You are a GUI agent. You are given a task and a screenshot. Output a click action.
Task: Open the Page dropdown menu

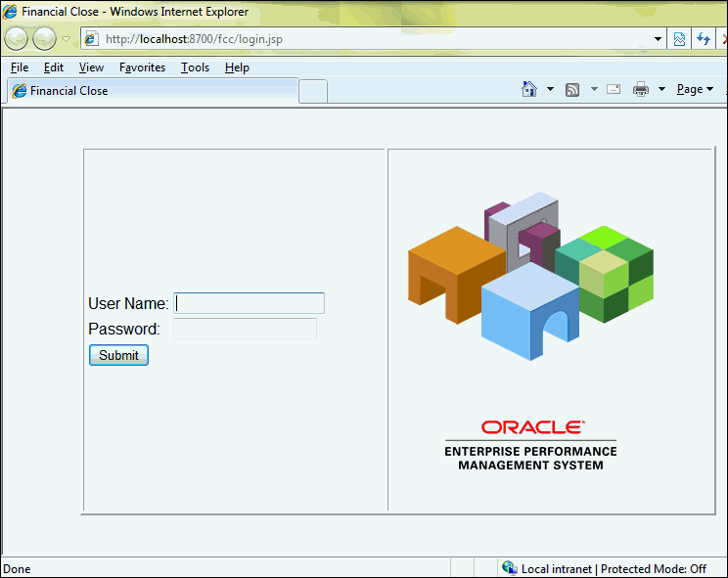[x=695, y=89]
